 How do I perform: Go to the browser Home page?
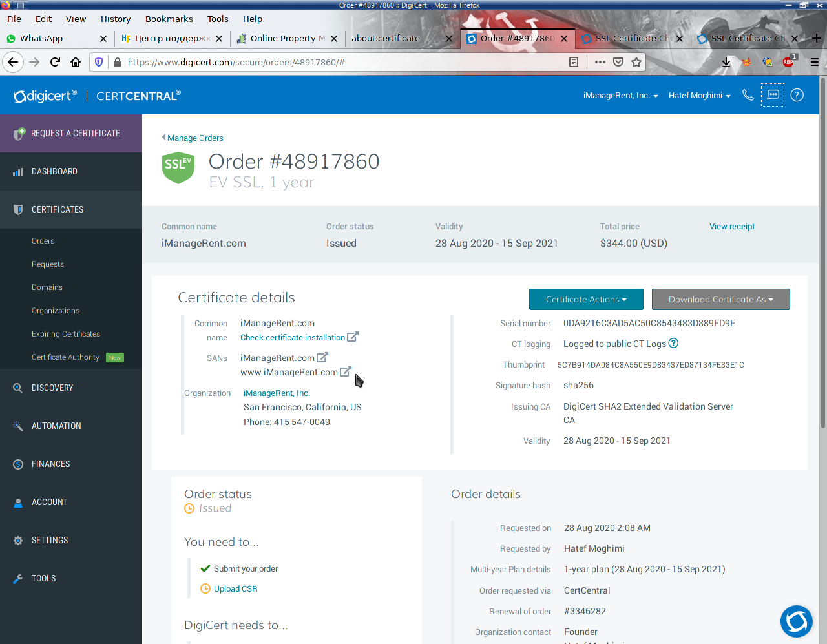[76, 62]
